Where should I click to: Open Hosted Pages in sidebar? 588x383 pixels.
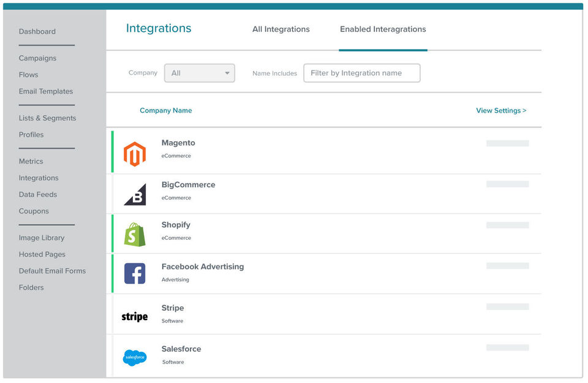[42, 255]
